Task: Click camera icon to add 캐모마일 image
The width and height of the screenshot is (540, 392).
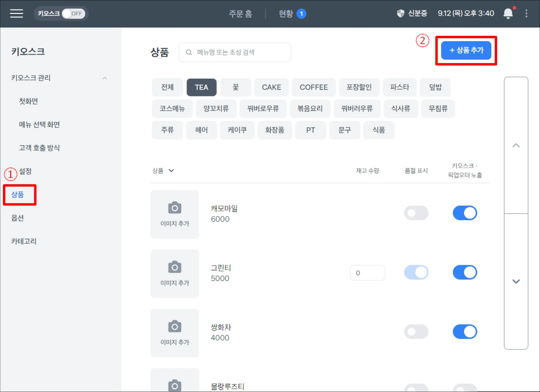Action: (x=175, y=208)
